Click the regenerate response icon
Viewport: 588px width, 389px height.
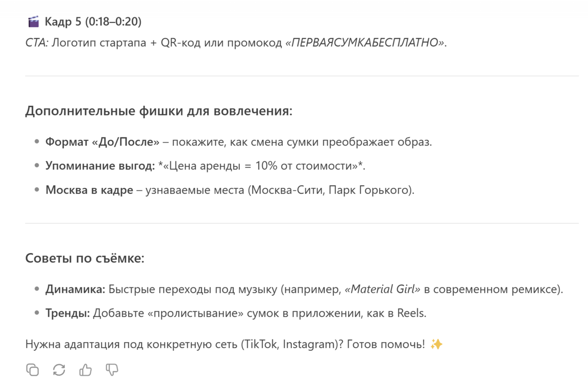point(59,370)
